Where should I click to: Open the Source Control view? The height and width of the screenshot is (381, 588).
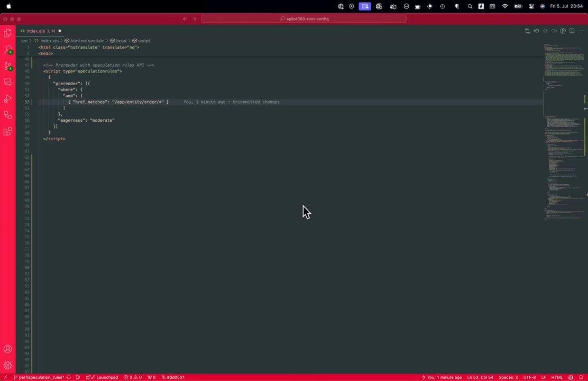(x=7, y=66)
